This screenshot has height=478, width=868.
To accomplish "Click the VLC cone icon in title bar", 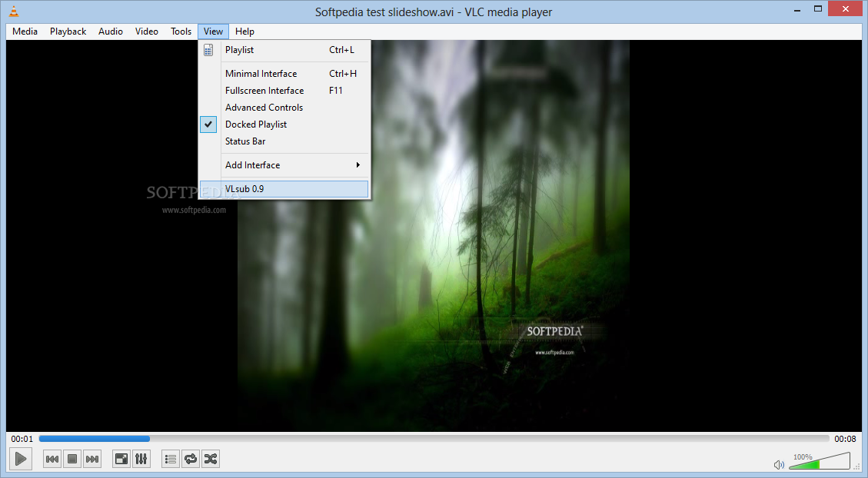I will click(14, 11).
